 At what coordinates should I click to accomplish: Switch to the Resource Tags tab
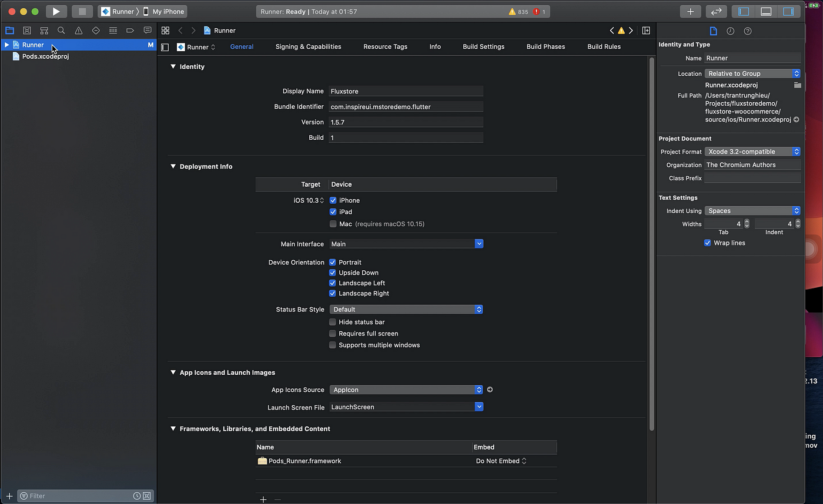(385, 46)
